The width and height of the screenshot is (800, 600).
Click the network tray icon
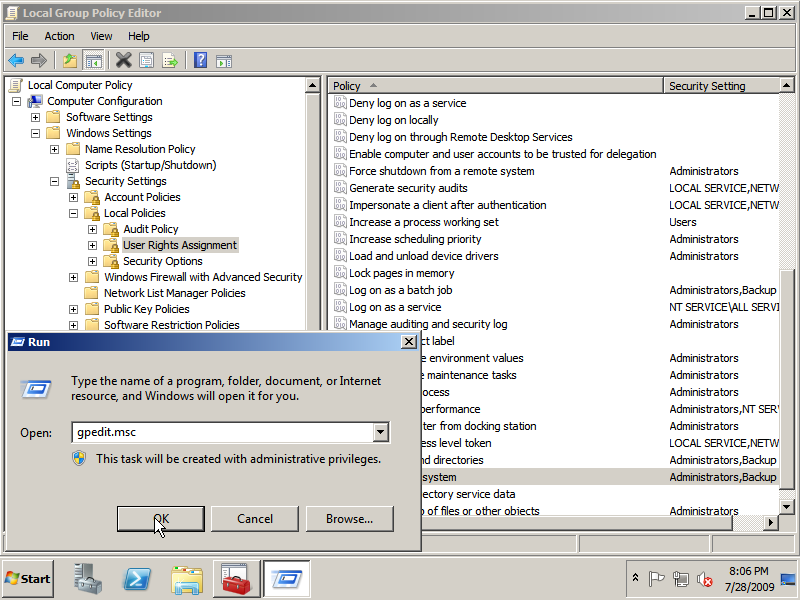[x=681, y=579]
